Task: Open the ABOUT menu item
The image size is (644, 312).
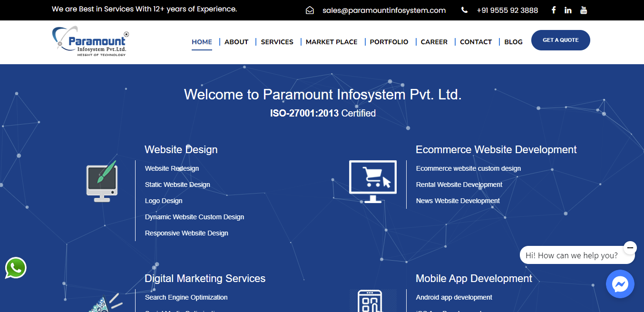Action: [236, 42]
